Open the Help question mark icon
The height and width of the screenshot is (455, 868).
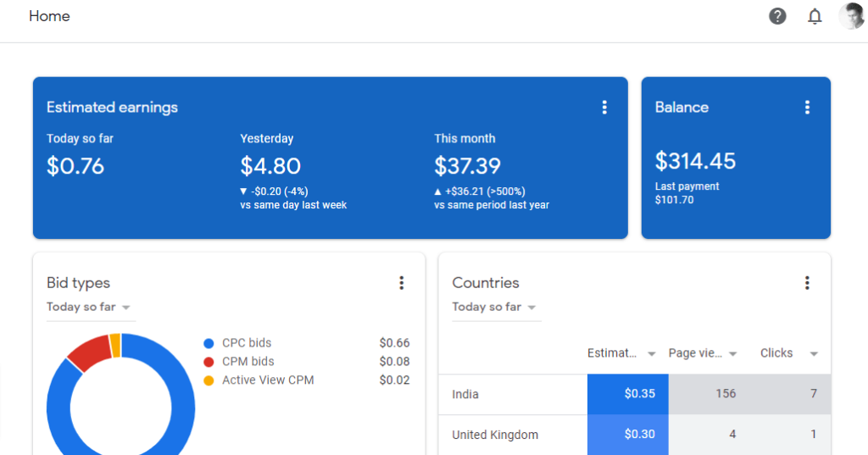coord(777,17)
